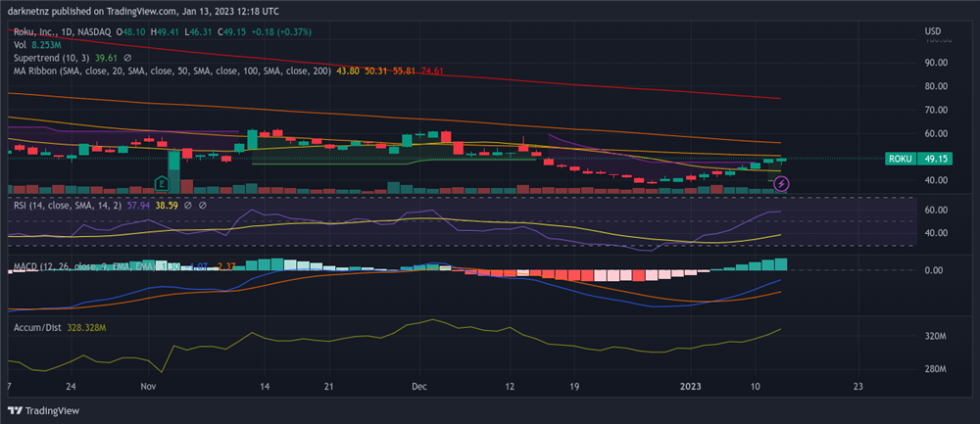Click the 2023 marker on the time axis
This screenshot has height=424, width=980.
[693, 386]
